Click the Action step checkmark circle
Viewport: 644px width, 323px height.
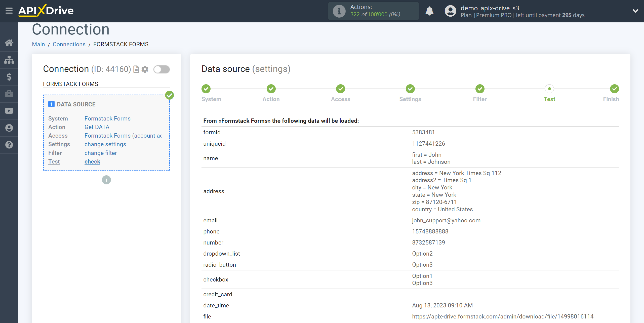(x=271, y=89)
